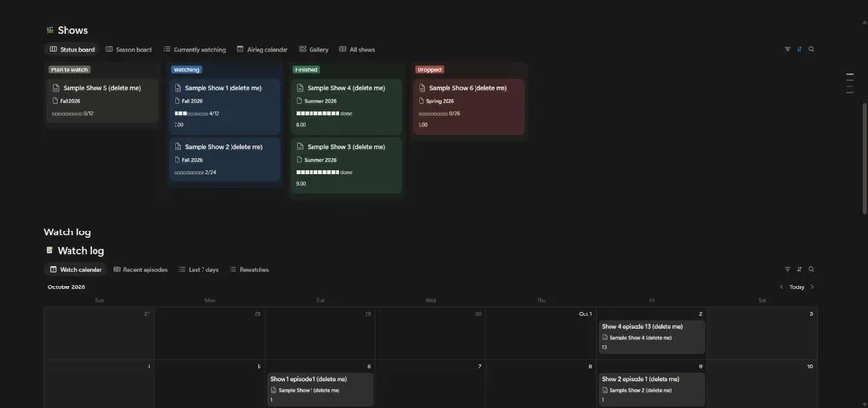Select the Oct 1 calendar day cell
The height and width of the screenshot is (408, 868).
(x=541, y=334)
